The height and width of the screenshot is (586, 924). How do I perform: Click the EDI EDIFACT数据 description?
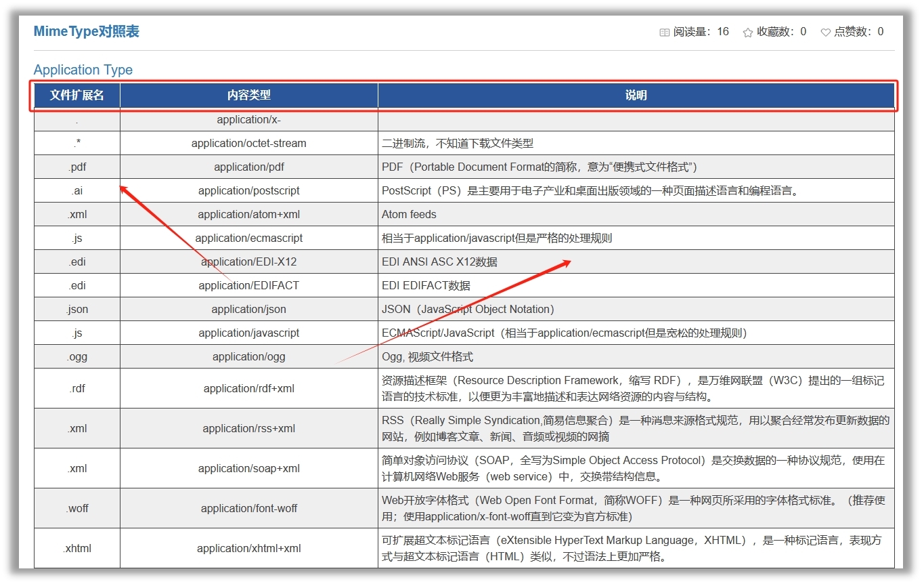636,285
